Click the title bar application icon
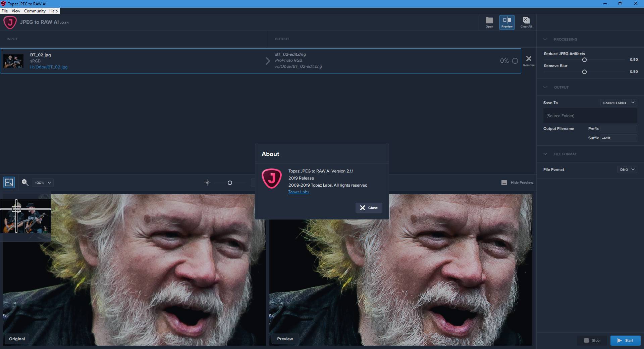This screenshot has height=349, width=644. pyautogui.click(x=3, y=4)
